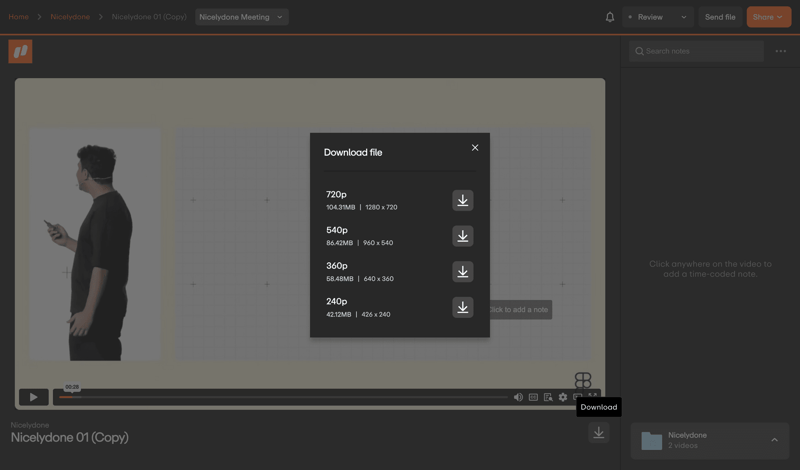The image size is (800, 470).
Task: Focus the Search notes field
Action: (696, 51)
